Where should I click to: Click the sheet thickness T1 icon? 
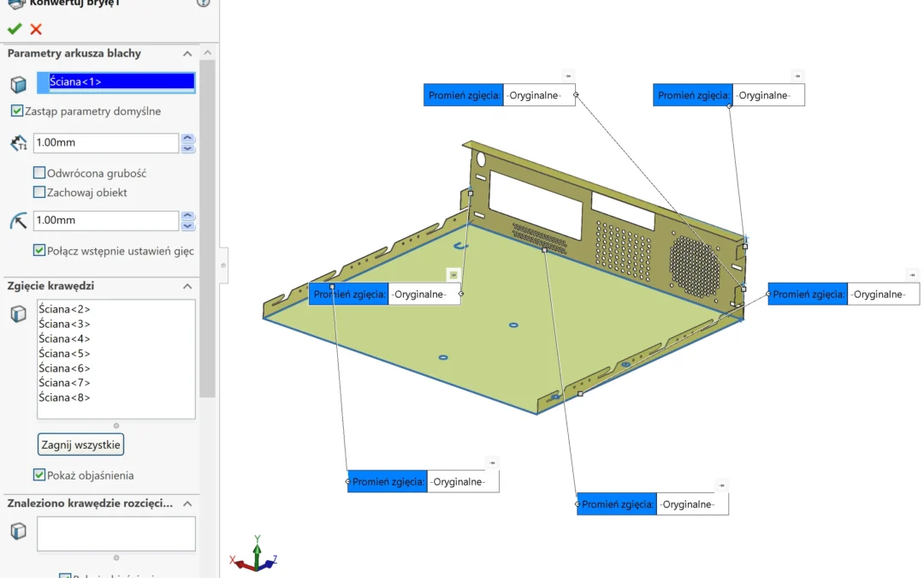18,143
